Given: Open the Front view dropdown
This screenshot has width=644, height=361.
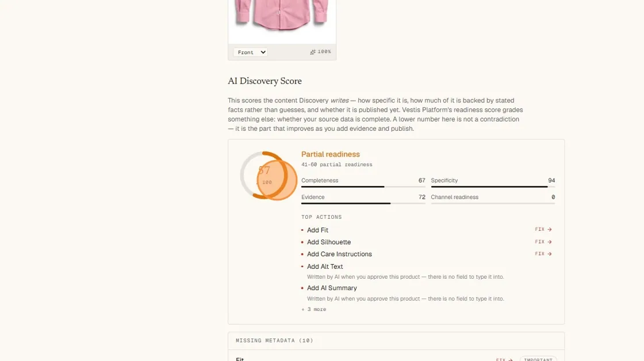Looking at the screenshot, I should coord(250,52).
